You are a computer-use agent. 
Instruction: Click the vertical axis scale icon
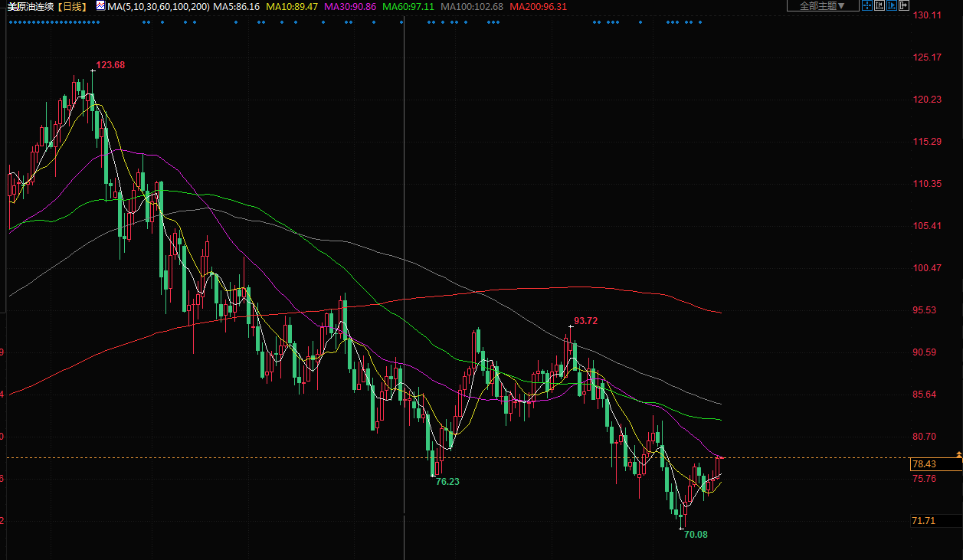click(x=879, y=6)
